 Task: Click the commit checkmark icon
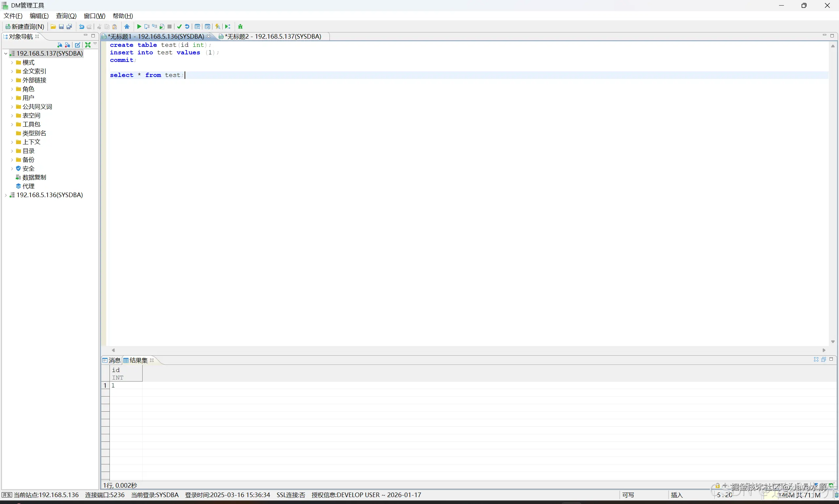[179, 27]
